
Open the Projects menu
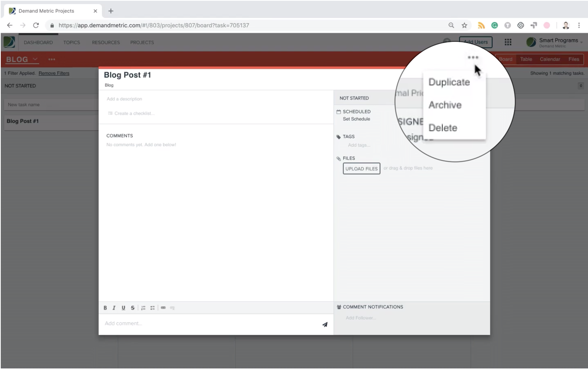coord(142,43)
